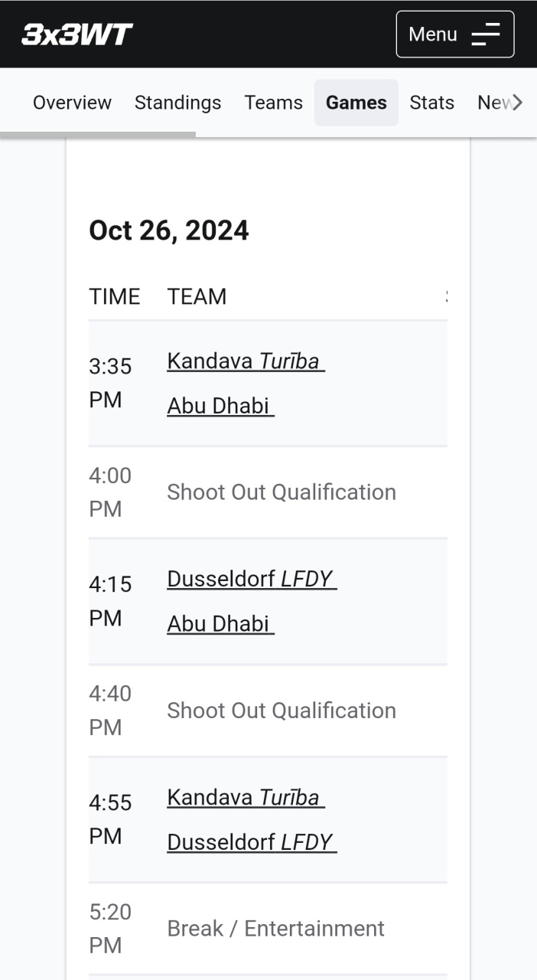
Task: Click the 3x3WT logo
Action: coord(77,34)
